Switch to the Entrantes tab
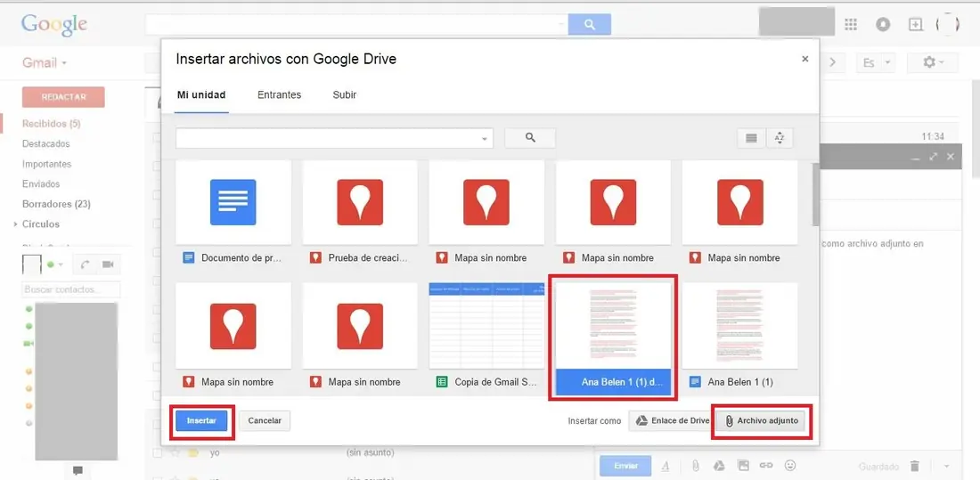Screen dimensions: 980x480 tap(280, 95)
